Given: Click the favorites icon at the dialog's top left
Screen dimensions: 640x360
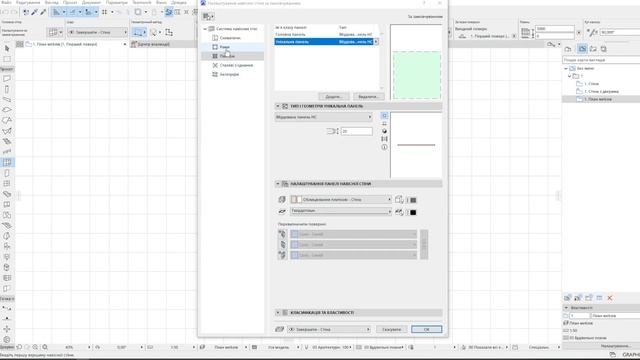Looking at the screenshot, I should [208, 16].
